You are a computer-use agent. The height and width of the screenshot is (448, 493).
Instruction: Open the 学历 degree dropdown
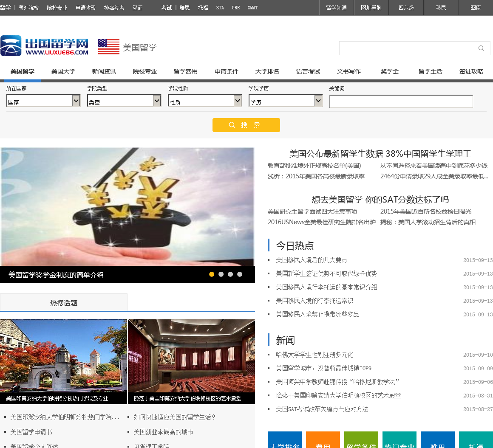[x=286, y=101]
